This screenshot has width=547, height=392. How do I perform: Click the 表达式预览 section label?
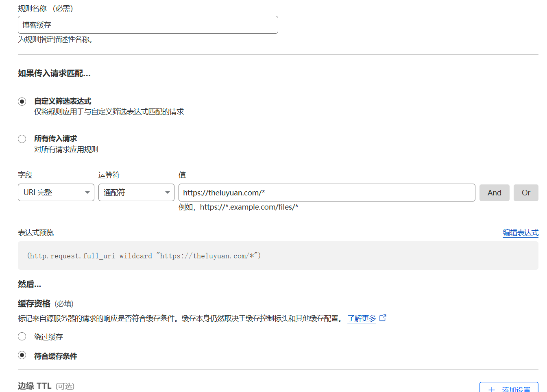tap(35, 232)
